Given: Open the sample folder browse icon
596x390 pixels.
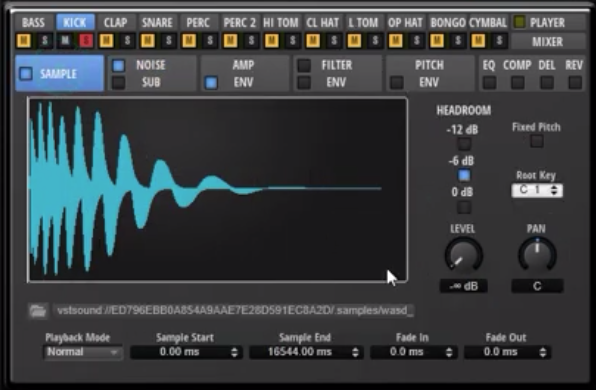Looking at the screenshot, I should pos(38,311).
